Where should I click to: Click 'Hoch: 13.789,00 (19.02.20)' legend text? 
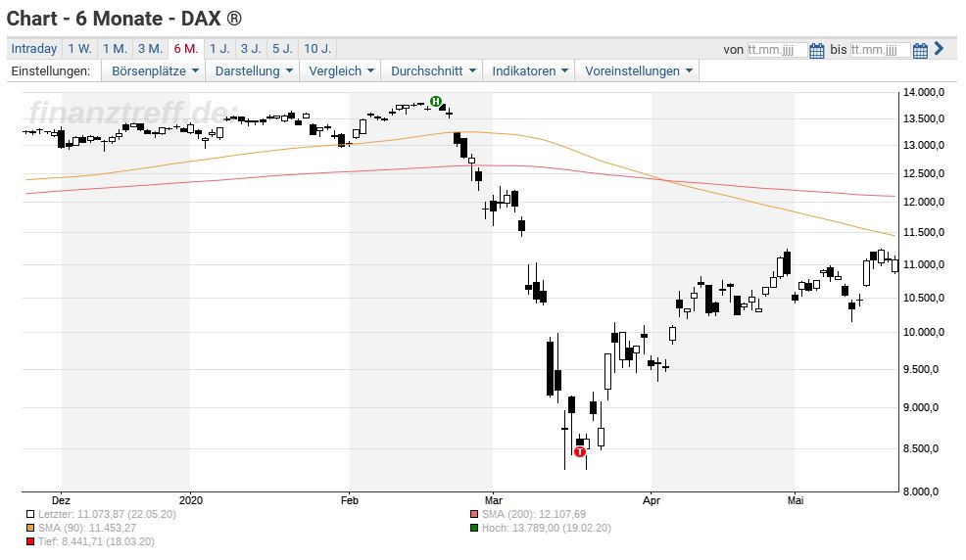(x=547, y=528)
